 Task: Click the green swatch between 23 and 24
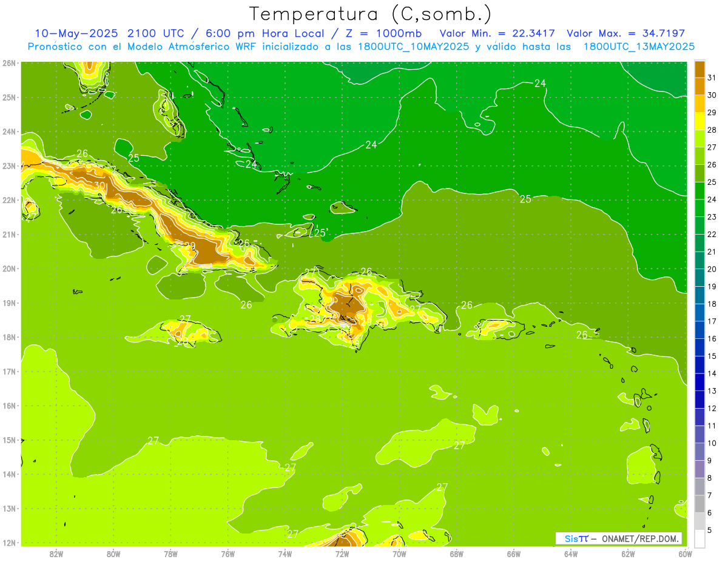pyautogui.click(x=700, y=208)
